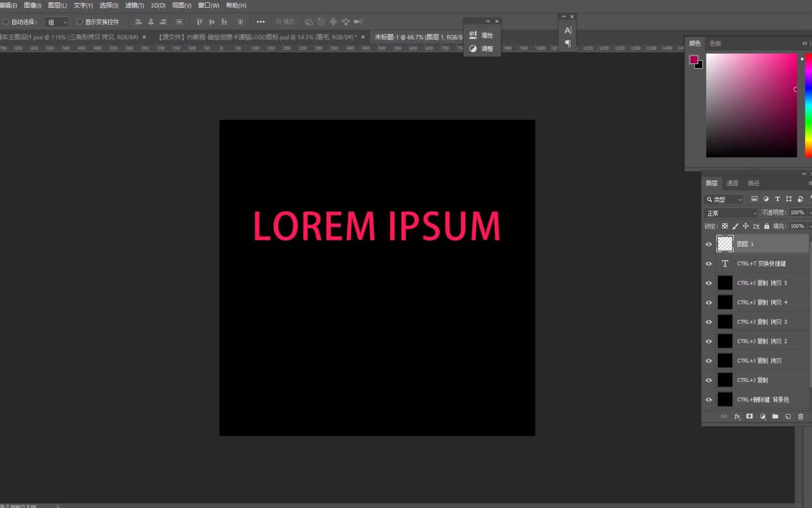Toggle lock all padlock icon
The height and width of the screenshot is (508, 812).
(x=767, y=226)
